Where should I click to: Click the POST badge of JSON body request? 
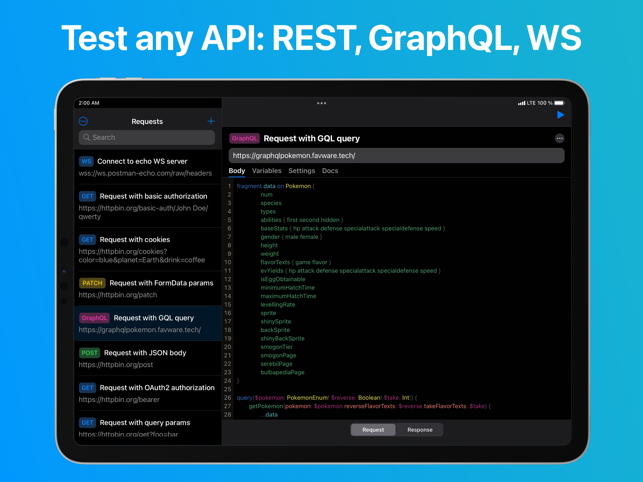pyautogui.click(x=89, y=353)
